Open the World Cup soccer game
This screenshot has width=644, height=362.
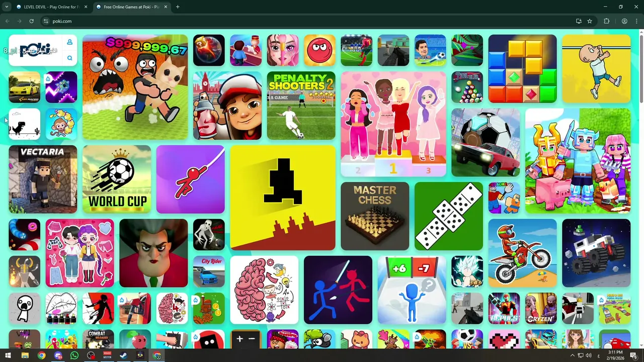pyautogui.click(x=117, y=179)
